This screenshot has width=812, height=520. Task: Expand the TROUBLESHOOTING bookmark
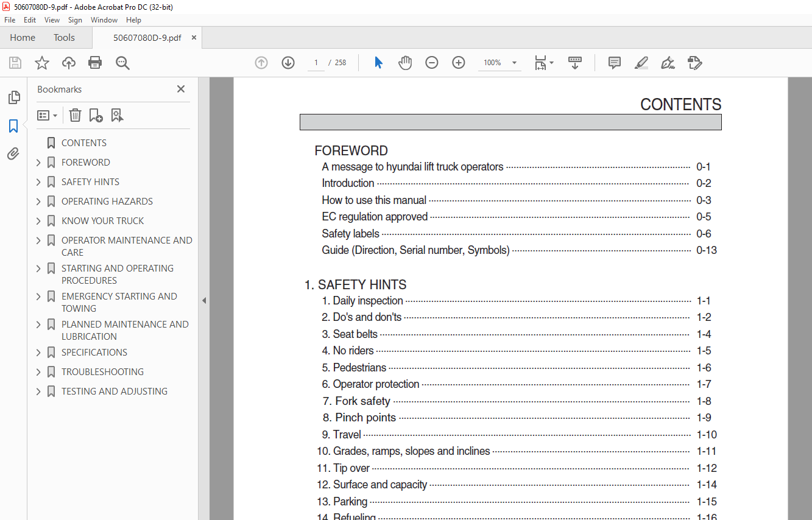click(38, 372)
